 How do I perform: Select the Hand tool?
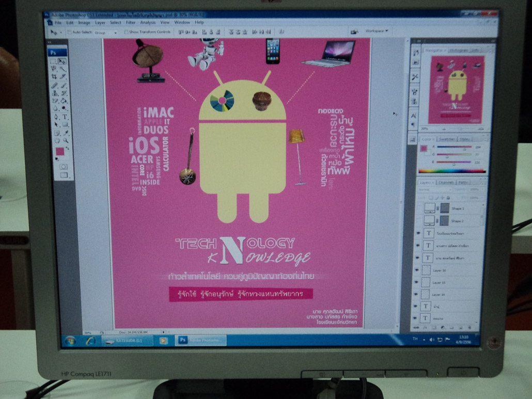[57, 140]
